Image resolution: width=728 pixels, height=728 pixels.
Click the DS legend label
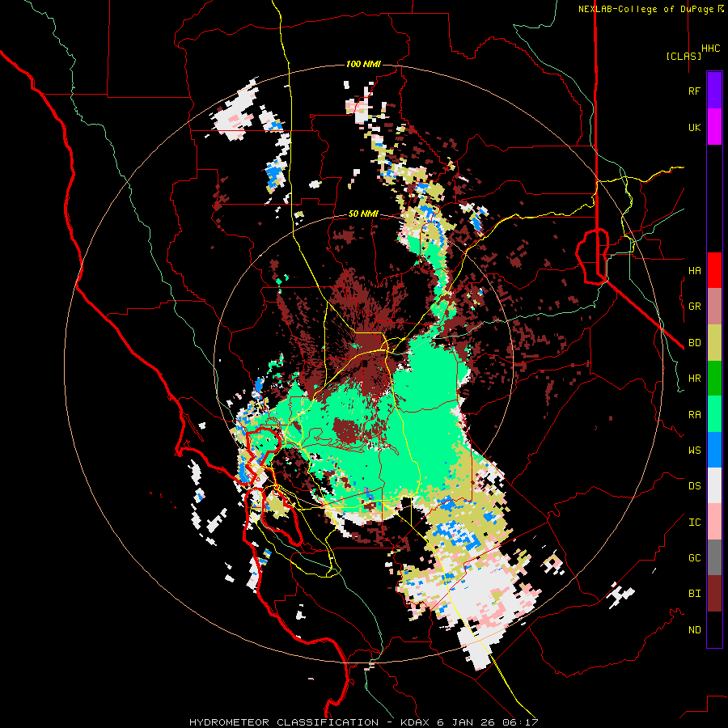coord(694,486)
